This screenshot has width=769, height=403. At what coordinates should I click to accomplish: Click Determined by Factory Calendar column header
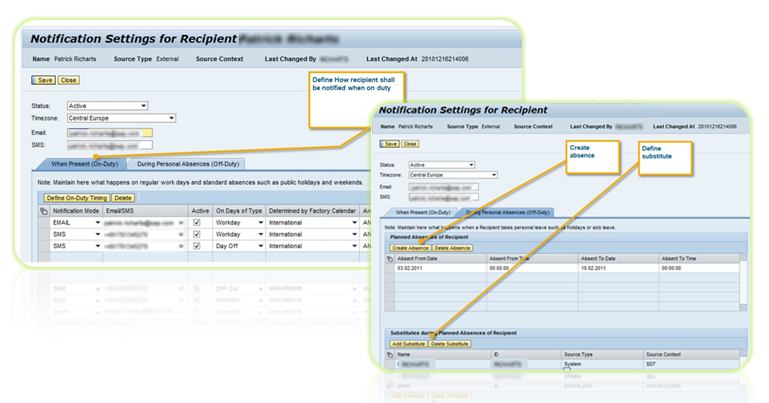[x=312, y=211]
